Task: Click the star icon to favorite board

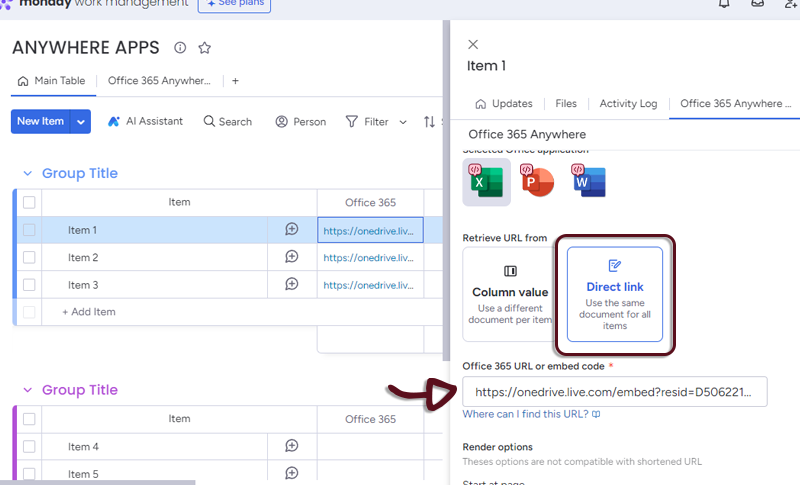Action: (x=205, y=48)
